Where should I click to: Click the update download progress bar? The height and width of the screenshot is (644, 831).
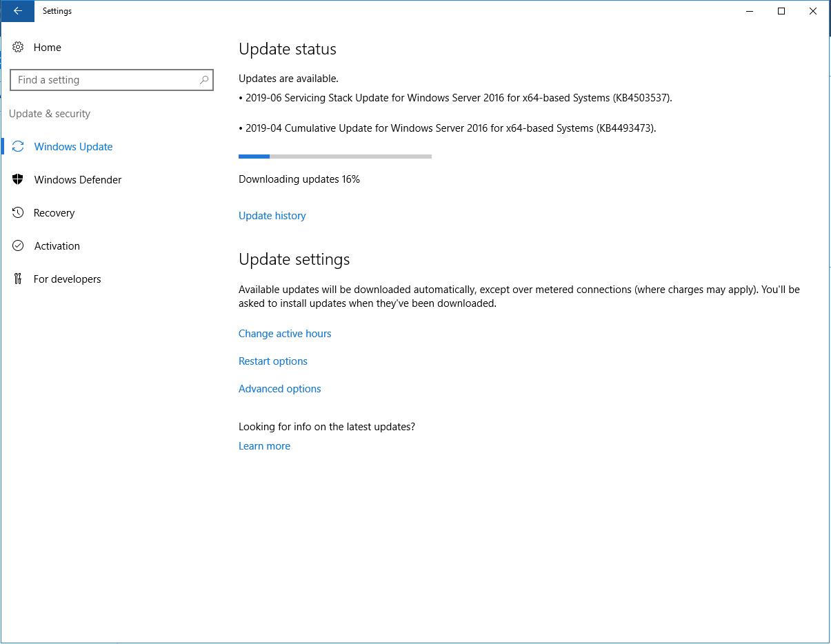[335, 157]
